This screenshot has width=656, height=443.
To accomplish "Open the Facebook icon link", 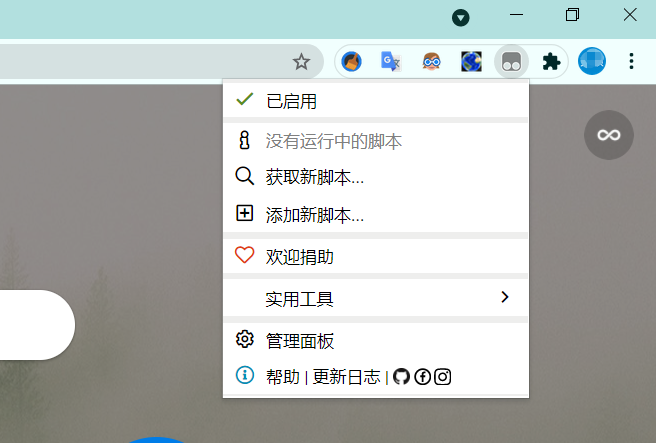I will pos(423,377).
